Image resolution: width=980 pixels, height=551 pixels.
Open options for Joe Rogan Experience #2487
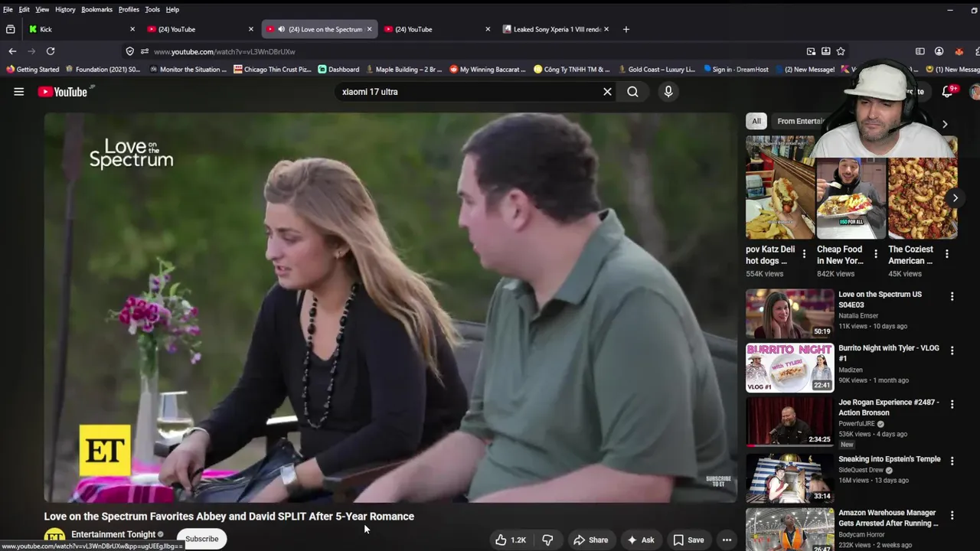[952, 404]
